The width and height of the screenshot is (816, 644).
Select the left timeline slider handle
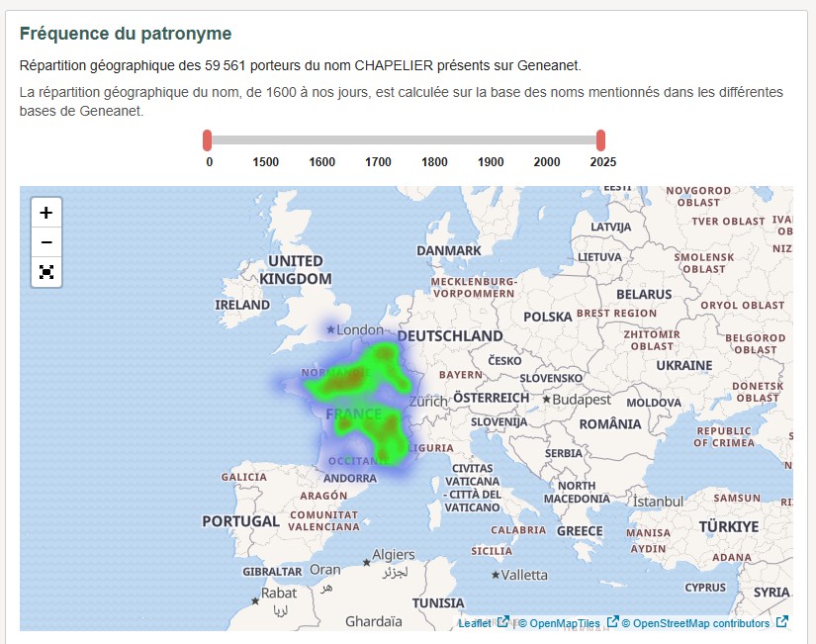[x=207, y=139]
